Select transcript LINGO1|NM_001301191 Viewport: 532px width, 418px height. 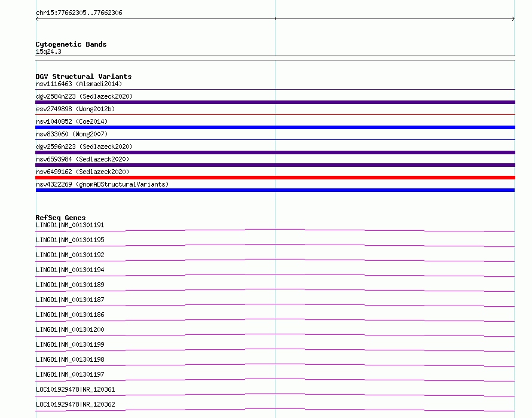(x=70, y=225)
